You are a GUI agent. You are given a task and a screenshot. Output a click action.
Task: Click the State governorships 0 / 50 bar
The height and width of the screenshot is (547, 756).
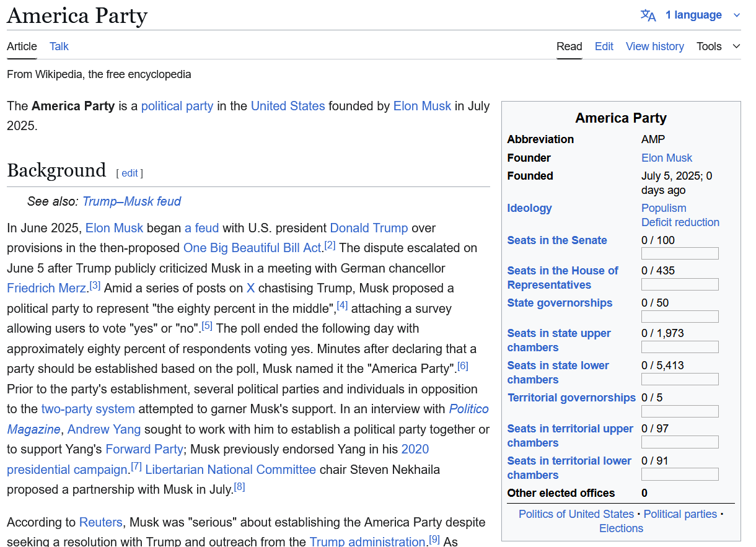(680, 317)
